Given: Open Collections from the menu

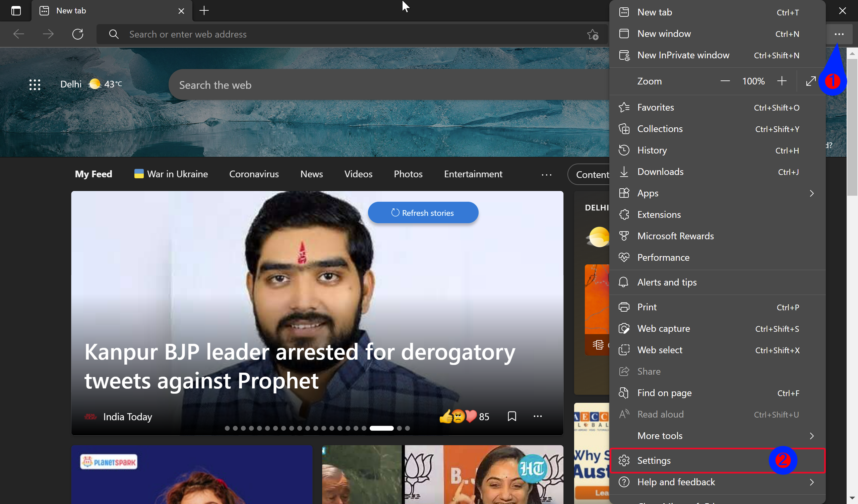Looking at the screenshot, I should (717, 129).
